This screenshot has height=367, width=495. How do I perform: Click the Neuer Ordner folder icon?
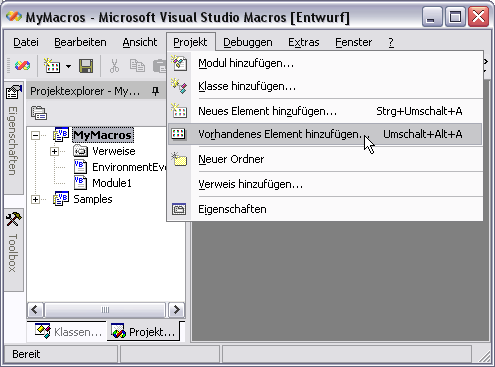point(179,159)
